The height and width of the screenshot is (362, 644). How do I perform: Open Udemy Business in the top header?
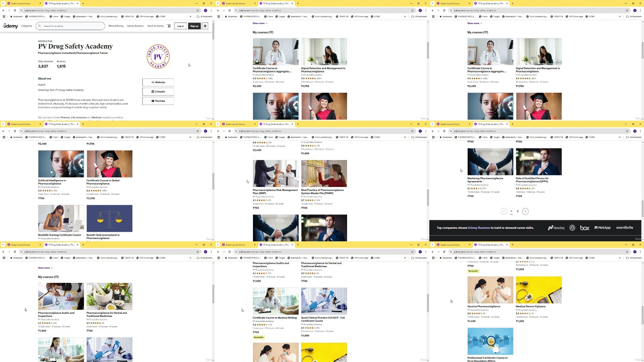(135, 26)
